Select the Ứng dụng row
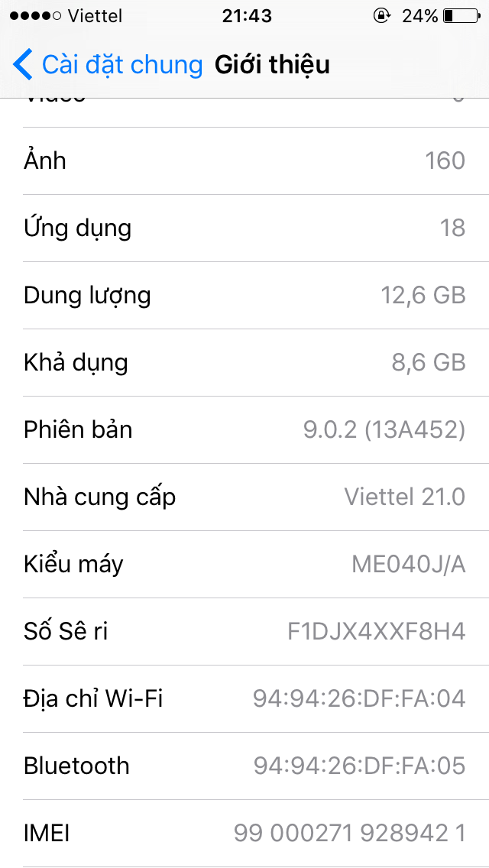The width and height of the screenshot is (489, 868). (244, 228)
